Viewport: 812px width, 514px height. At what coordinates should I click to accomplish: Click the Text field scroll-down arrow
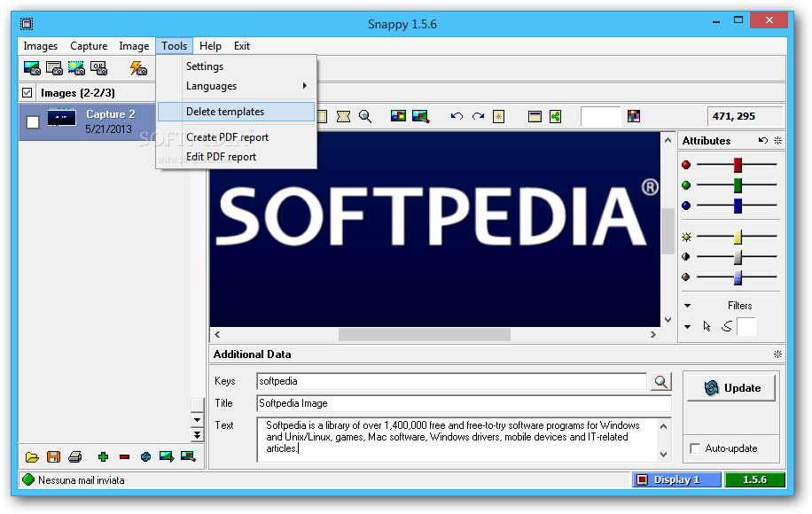coord(663,455)
